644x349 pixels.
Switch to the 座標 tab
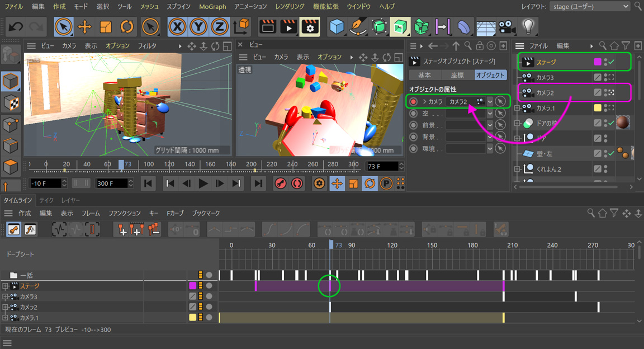pyautogui.click(x=457, y=75)
